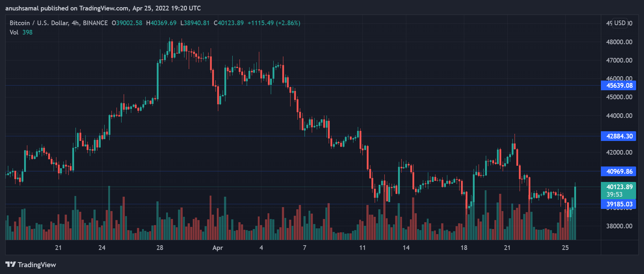Click the 4 date label on time axis
The height and width of the screenshot is (274, 644).
[x=261, y=248]
